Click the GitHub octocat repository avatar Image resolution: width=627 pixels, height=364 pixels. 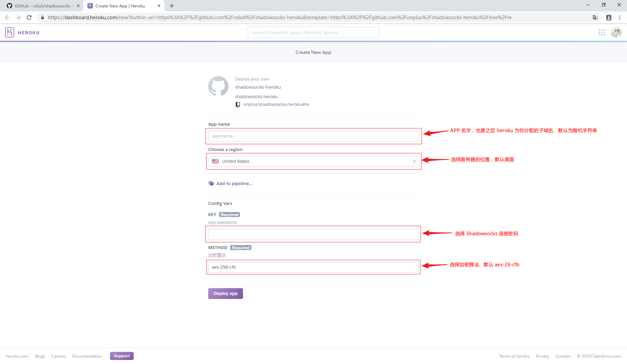tap(218, 86)
